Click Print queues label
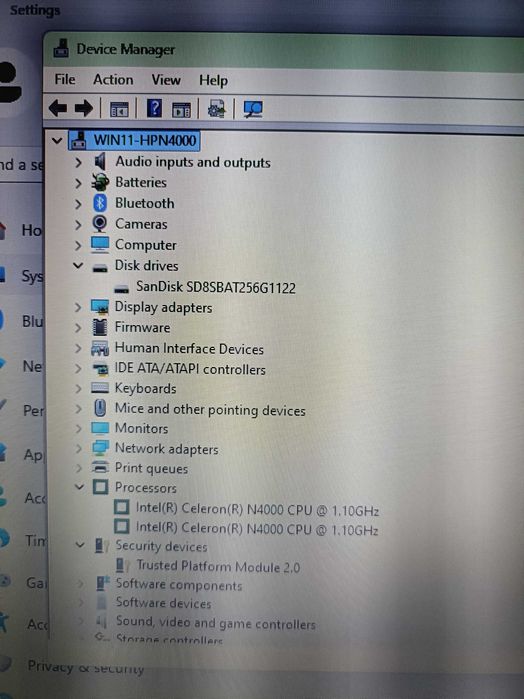The height and width of the screenshot is (699, 524). [x=151, y=468]
